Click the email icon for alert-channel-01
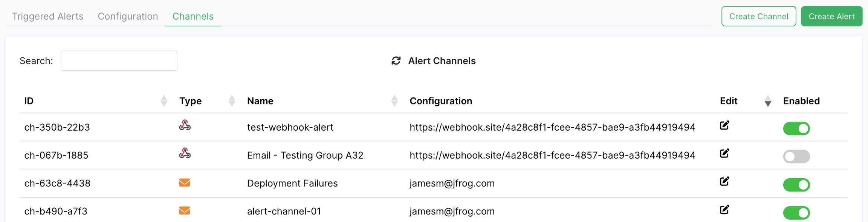The image size is (868, 222). [x=185, y=211]
